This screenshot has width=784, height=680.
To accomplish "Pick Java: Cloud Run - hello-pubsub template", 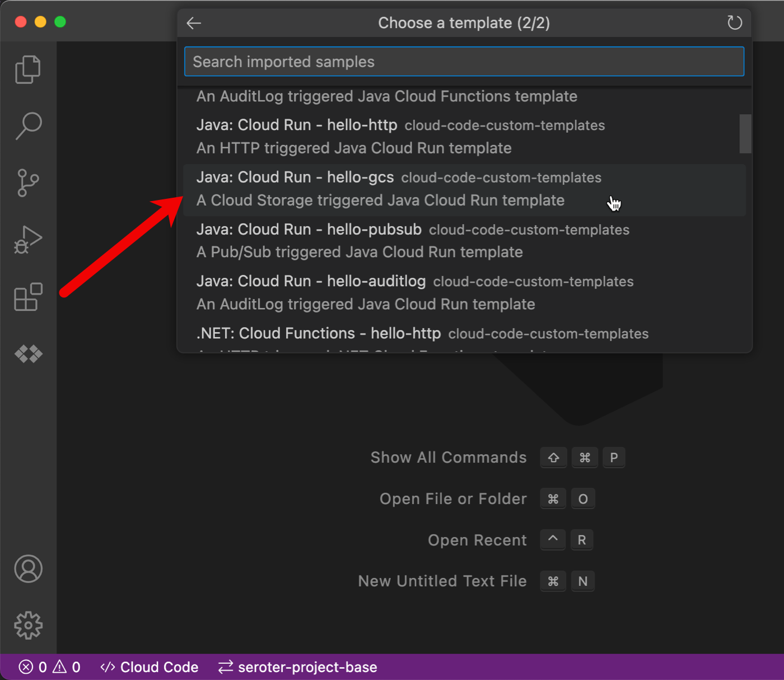I will [412, 241].
